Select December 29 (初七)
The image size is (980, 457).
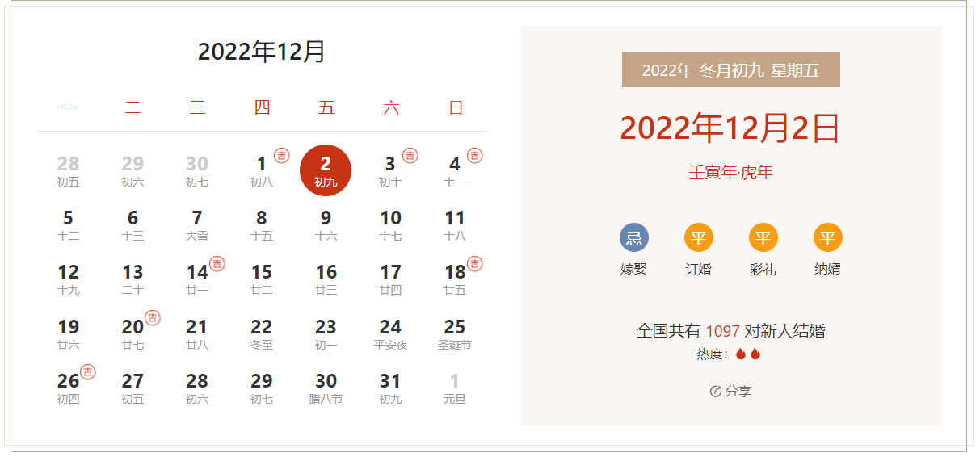[262, 388]
